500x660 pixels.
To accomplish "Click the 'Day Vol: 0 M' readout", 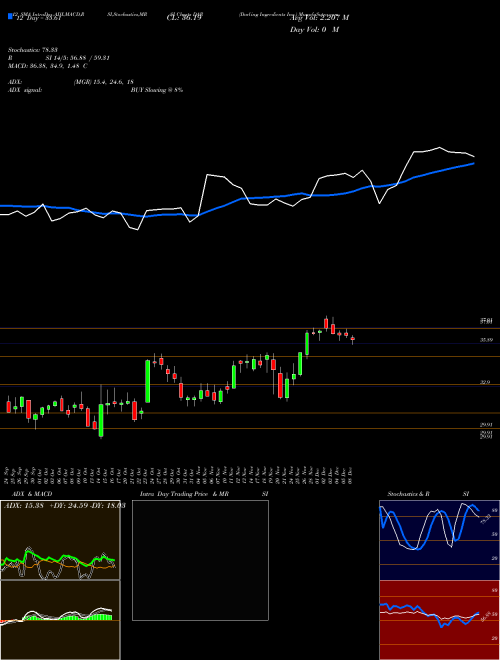I will (x=314, y=30).
